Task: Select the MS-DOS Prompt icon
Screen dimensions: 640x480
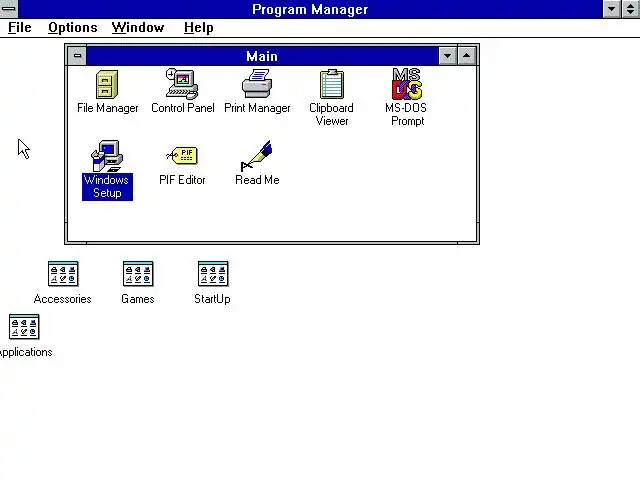Action: click(x=407, y=84)
